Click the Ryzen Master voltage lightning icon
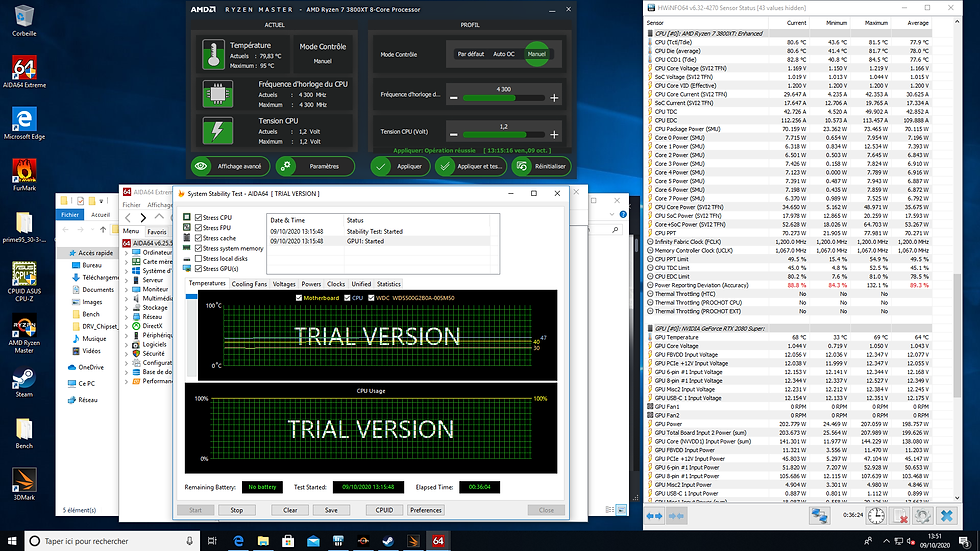This screenshot has width=980, height=551. 218,131
